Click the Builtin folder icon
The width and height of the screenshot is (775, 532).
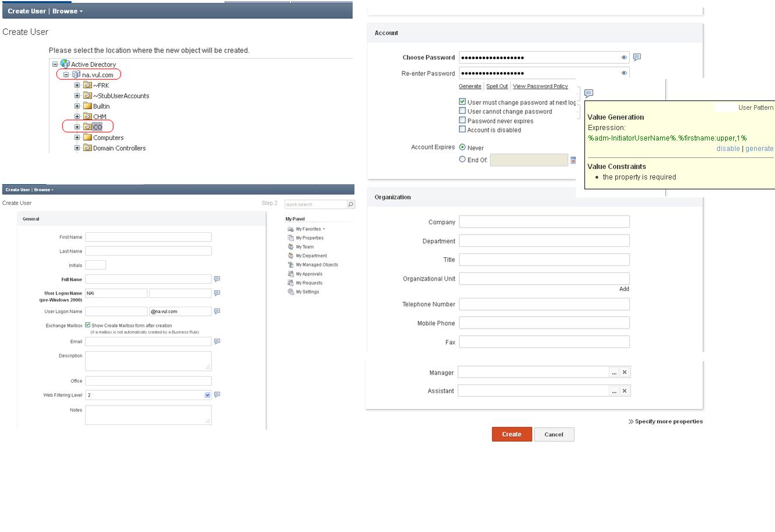(88, 106)
